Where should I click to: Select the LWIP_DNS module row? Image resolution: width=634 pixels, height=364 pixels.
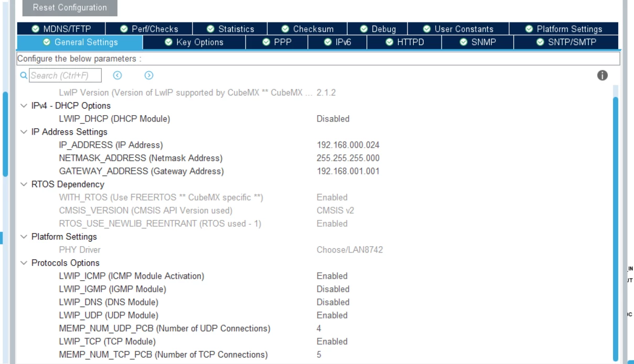point(315,302)
